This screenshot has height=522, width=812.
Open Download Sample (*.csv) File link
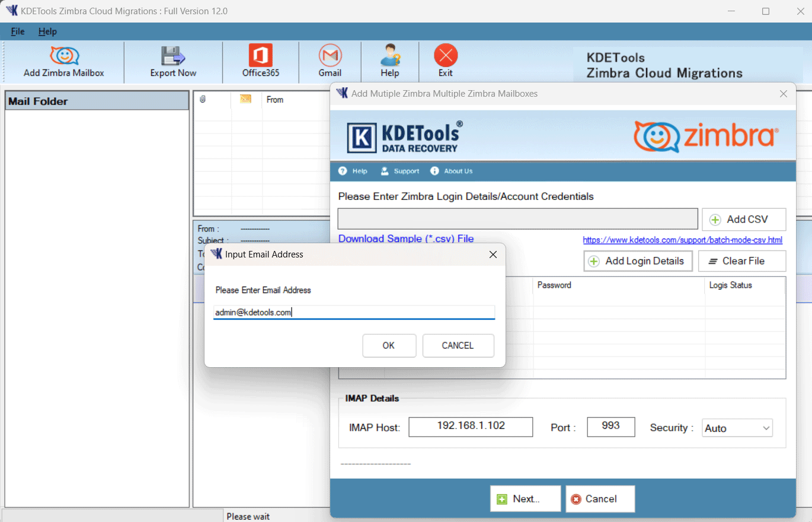tap(406, 238)
